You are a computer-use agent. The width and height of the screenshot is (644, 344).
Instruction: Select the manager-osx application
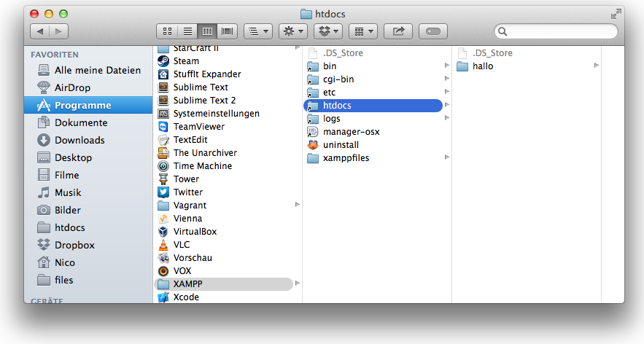pyautogui.click(x=351, y=132)
